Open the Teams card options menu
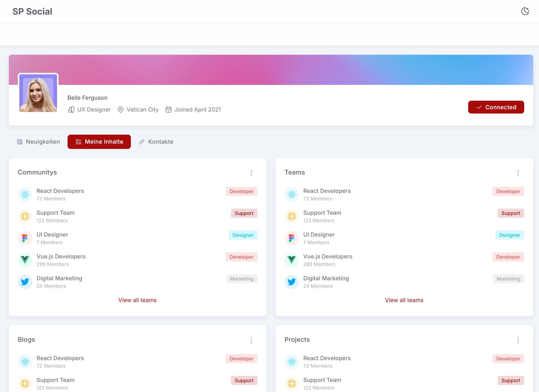This screenshot has height=392, width=539. [x=518, y=173]
